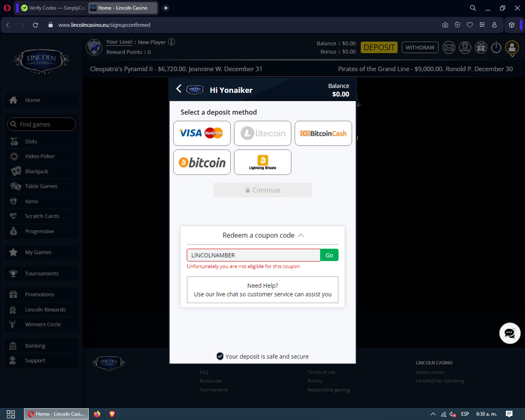525x420 pixels.
Task: Open the mail messages icon in header
Action: tap(449, 47)
